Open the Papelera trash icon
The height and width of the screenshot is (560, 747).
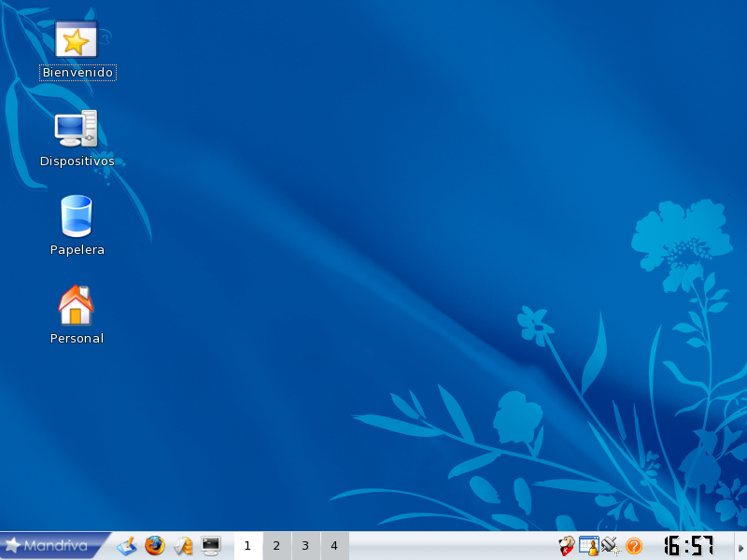77,217
